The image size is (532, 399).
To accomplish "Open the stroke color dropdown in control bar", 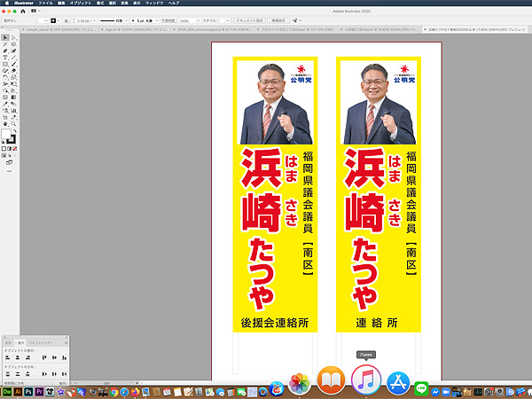I will pos(59,20).
